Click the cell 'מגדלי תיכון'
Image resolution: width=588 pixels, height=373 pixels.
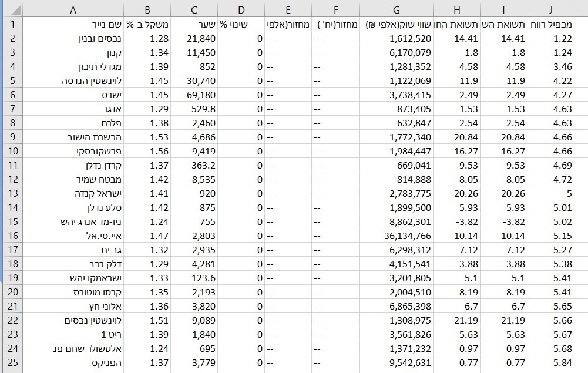73,67
